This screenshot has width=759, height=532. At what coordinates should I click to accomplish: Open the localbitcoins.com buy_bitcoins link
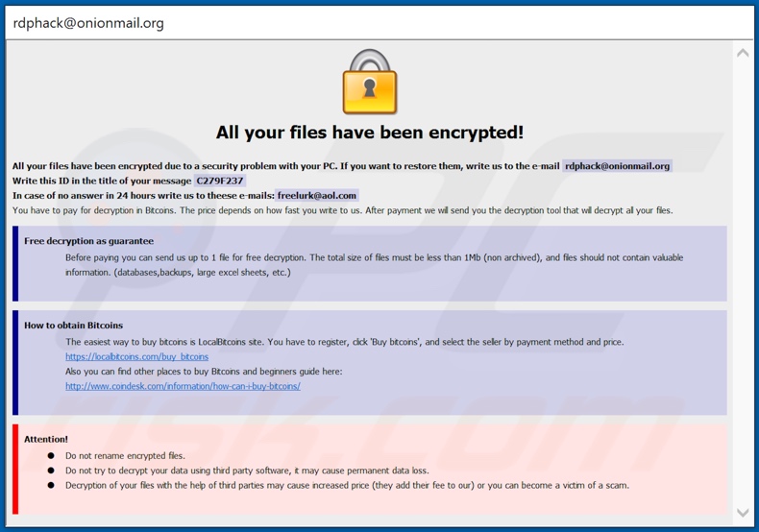pos(136,356)
